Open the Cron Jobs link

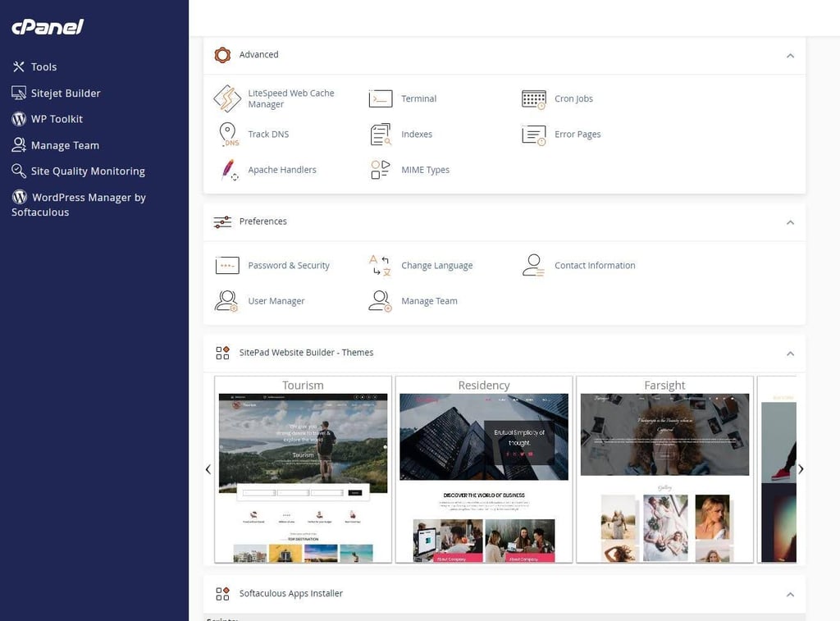click(573, 98)
